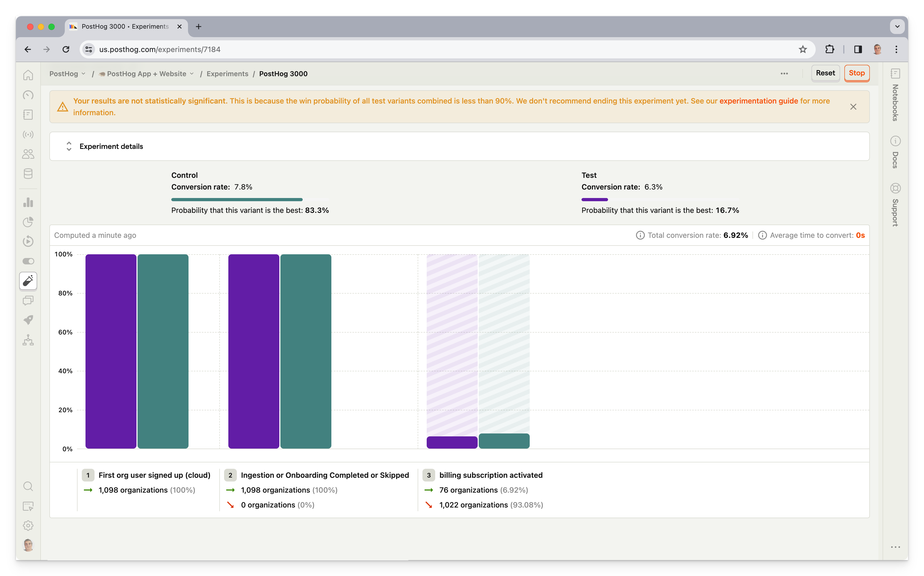Open the PostHog App + Website project dropdown
Viewport: 924px width, 576px height.
146,74
